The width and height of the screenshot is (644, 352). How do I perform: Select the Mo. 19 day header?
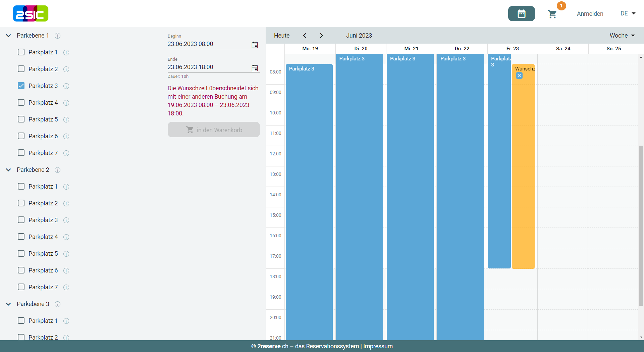click(310, 49)
